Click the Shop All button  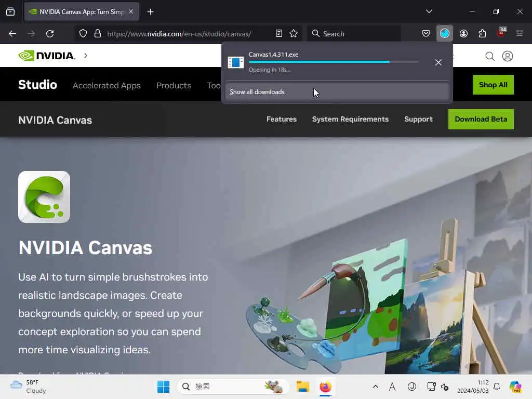pos(493,85)
